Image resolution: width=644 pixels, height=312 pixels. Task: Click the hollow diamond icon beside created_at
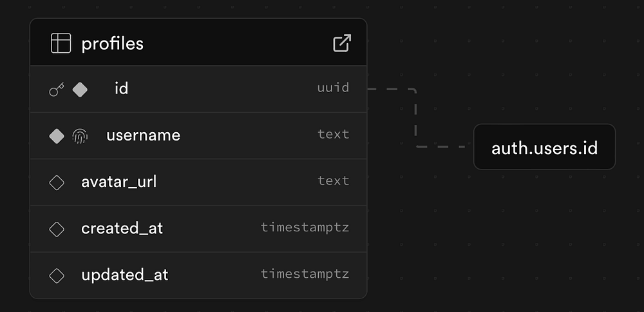pyautogui.click(x=57, y=229)
